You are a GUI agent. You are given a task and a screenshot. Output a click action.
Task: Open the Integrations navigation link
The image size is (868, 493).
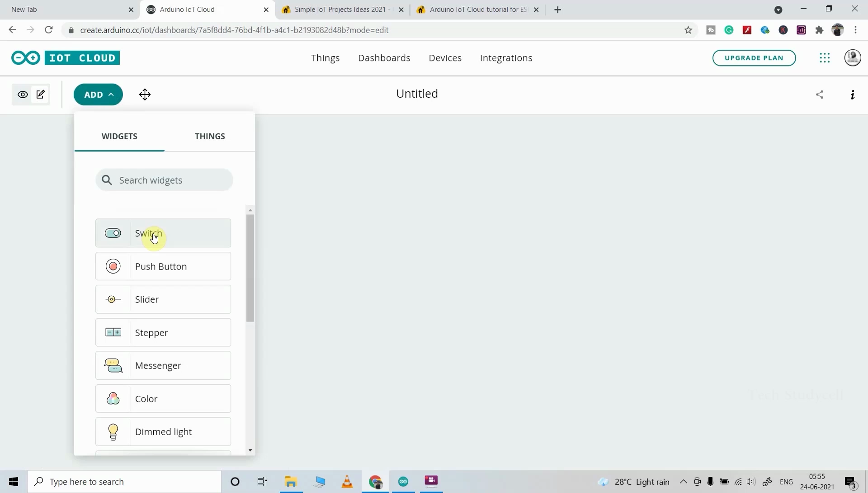[x=506, y=58]
